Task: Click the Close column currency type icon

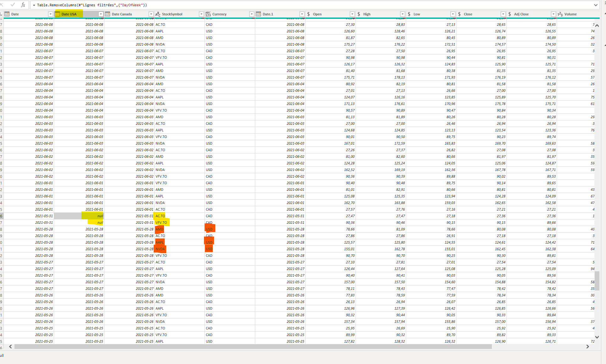Action: pos(460,14)
